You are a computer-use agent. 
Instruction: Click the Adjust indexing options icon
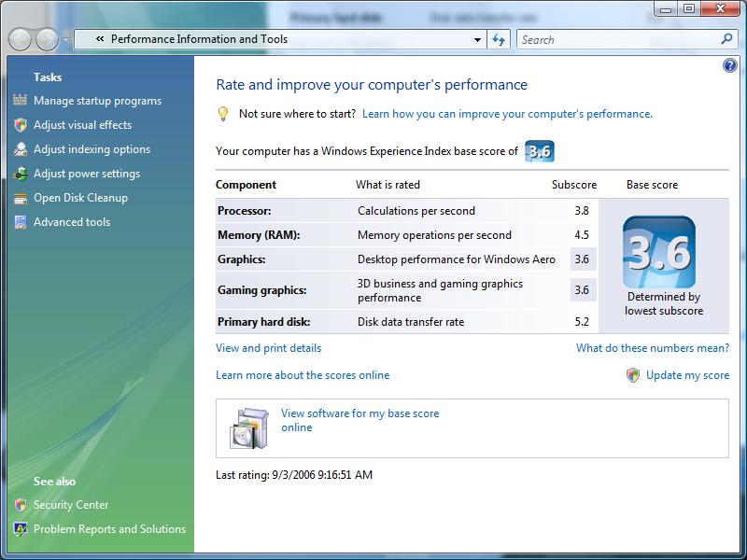click(x=20, y=149)
